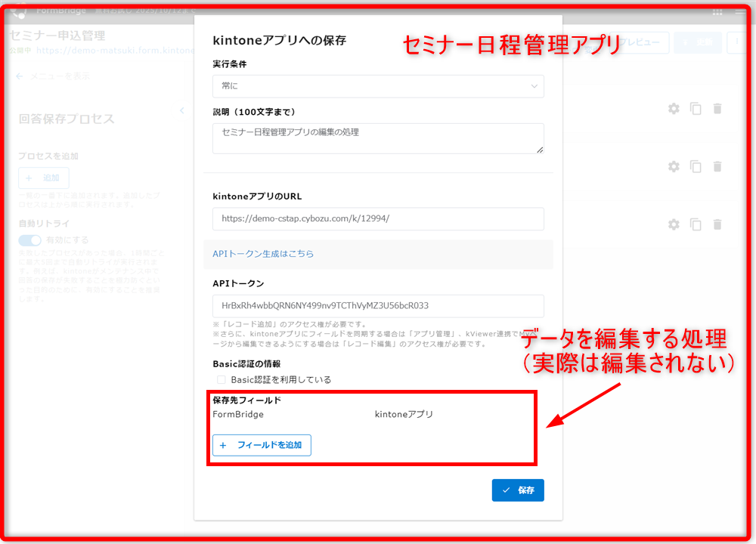Open the 実行条件 dropdown showing 常に
Image resolution: width=756 pixels, height=544 pixels.
pos(378,86)
